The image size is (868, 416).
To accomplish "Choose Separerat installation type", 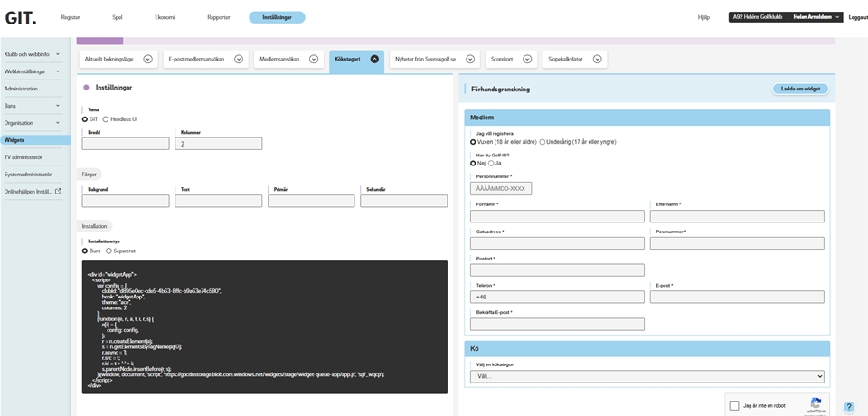I will coord(109,251).
